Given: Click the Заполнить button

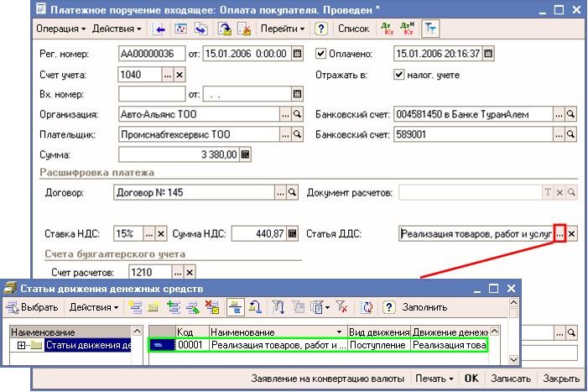Looking at the screenshot, I should [x=424, y=307].
